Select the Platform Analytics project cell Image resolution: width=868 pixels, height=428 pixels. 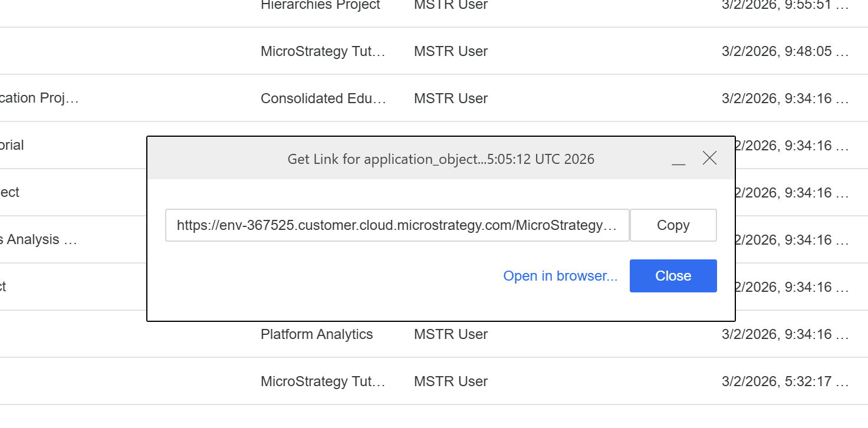click(x=317, y=334)
